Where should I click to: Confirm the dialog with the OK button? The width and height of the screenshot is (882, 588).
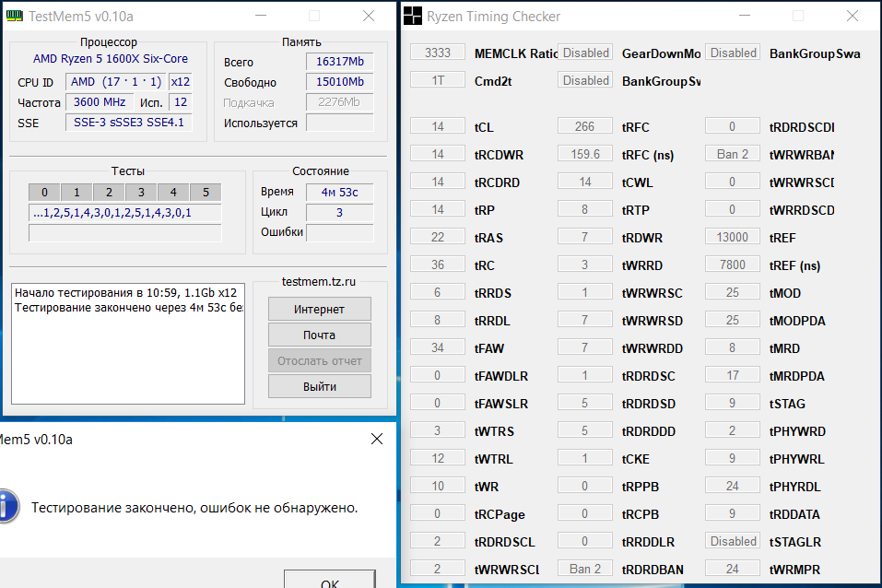[330, 580]
